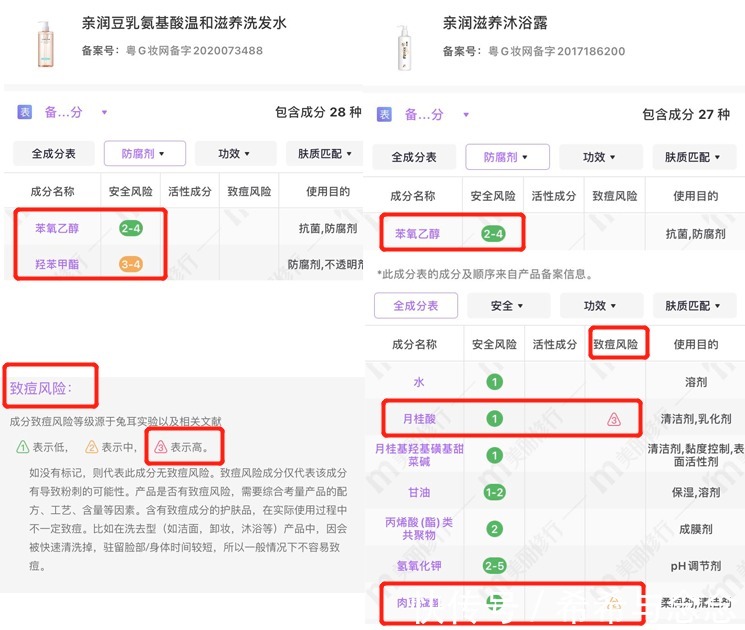Open 肤质匹配 dropdown in shampoo panel
Viewport: 745px width, 630px height.
[x=325, y=153]
